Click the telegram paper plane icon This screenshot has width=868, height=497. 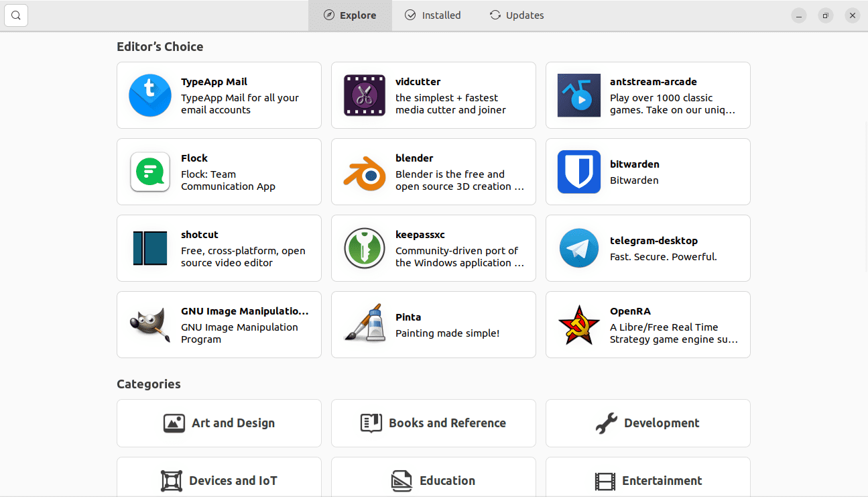coord(579,248)
